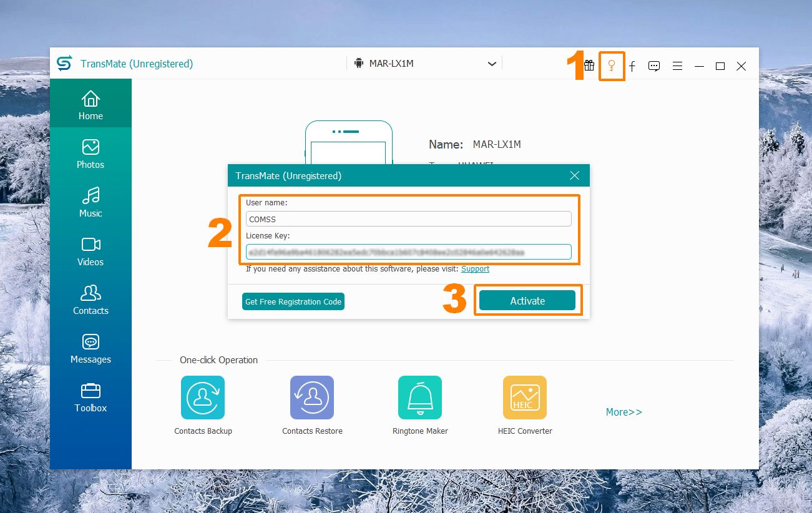Click Get Free Registration Code button

tap(293, 301)
